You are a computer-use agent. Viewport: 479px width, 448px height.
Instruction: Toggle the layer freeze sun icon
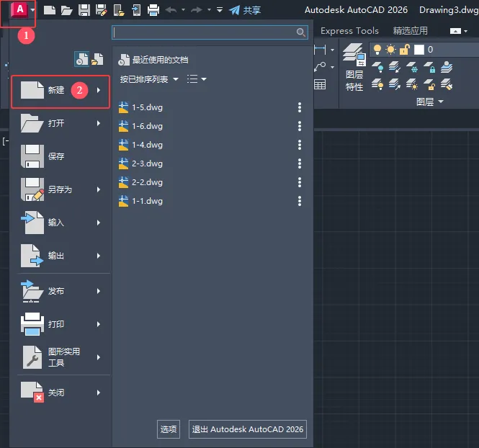point(390,50)
